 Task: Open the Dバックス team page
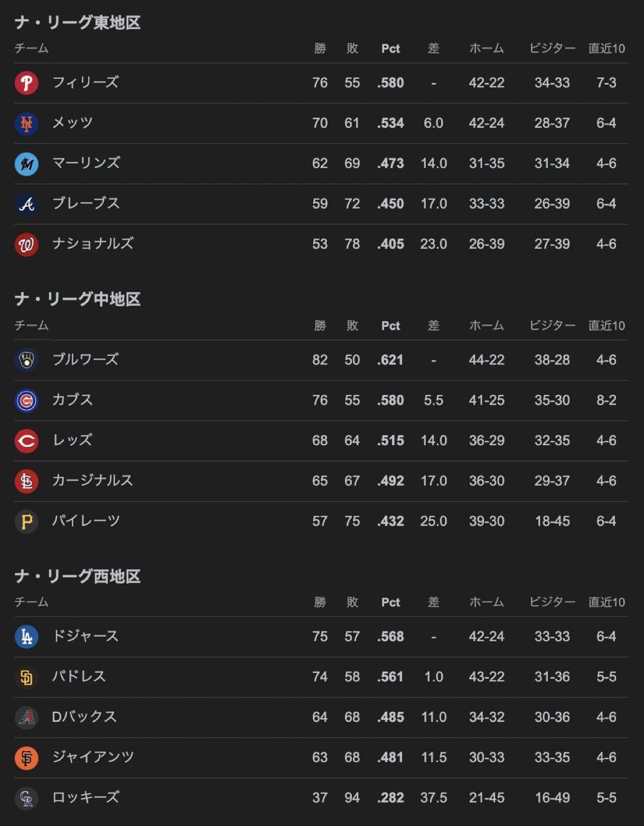84,717
